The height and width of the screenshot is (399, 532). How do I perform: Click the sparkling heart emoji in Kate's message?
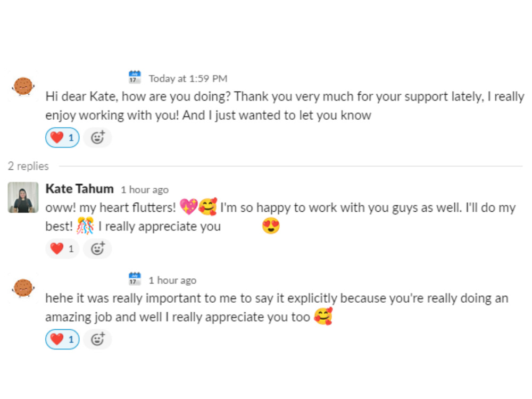[189, 206]
